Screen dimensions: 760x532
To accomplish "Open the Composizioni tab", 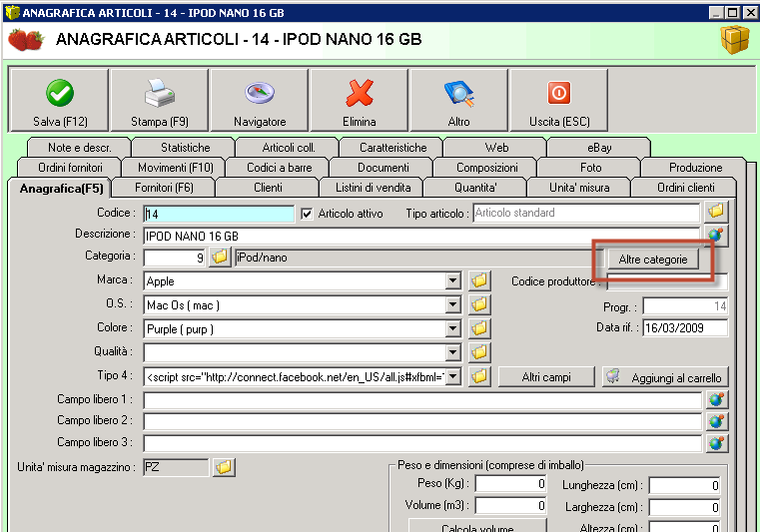I will click(486, 168).
